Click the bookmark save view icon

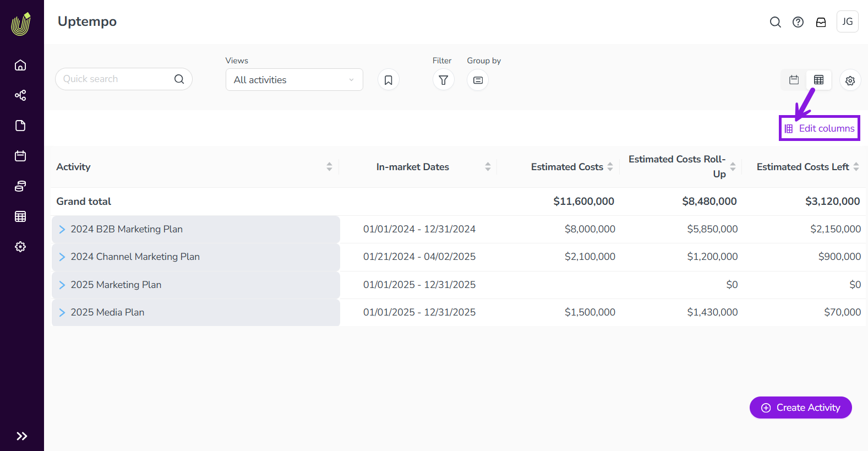tap(388, 80)
